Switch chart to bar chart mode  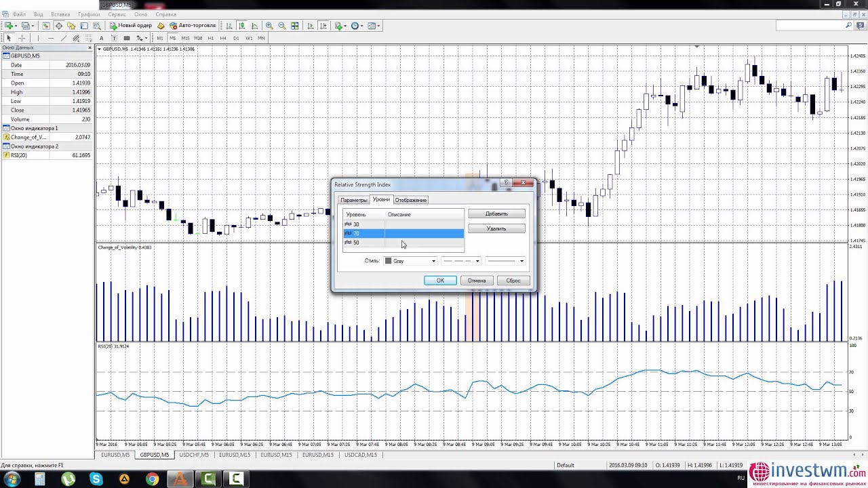click(x=229, y=26)
